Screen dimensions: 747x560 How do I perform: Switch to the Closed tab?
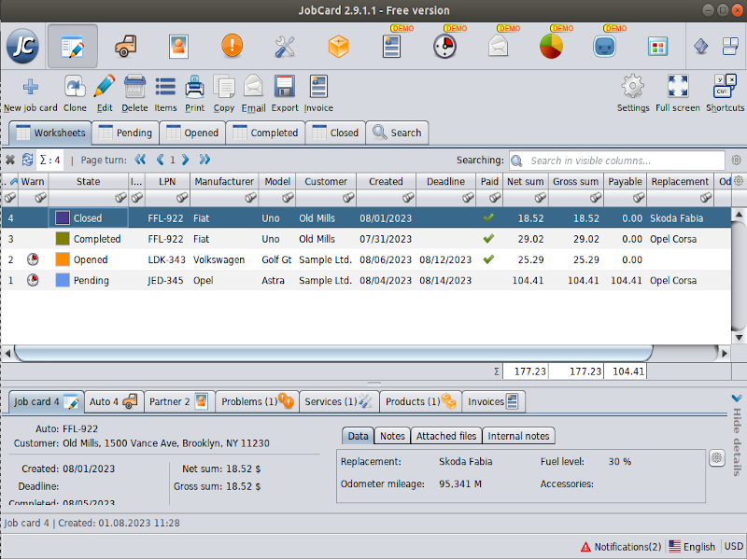coord(335,133)
